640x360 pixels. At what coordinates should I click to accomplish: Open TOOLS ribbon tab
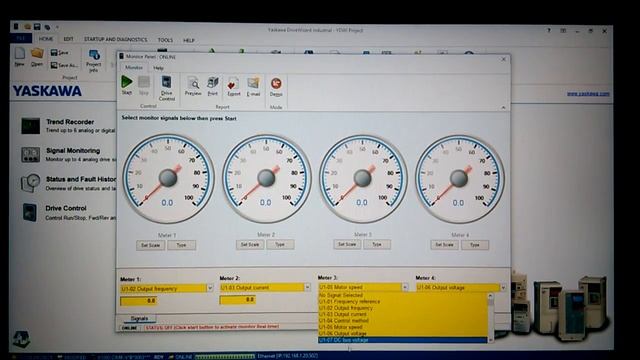click(x=165, y=40)
